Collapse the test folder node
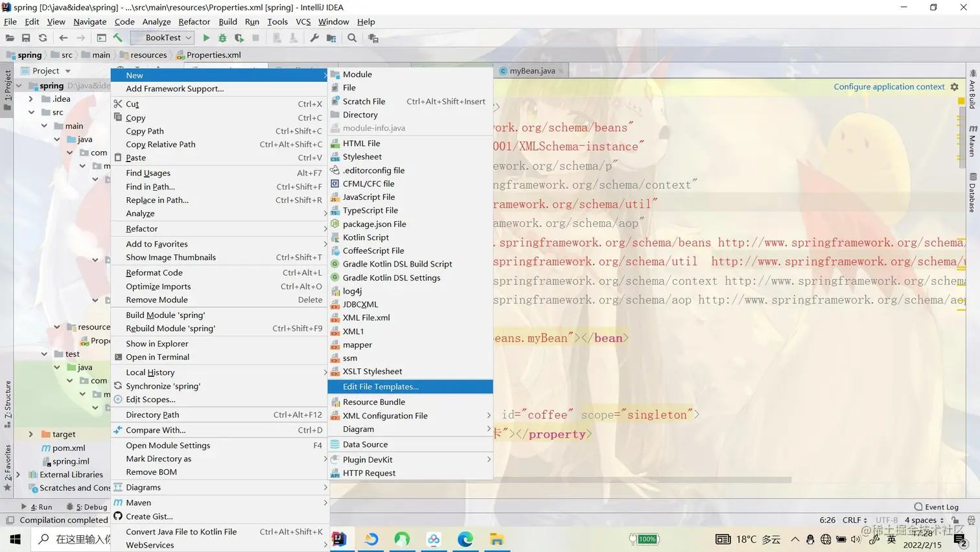Image resolution: width=980 pixels, height=552 pixels. 44,354
